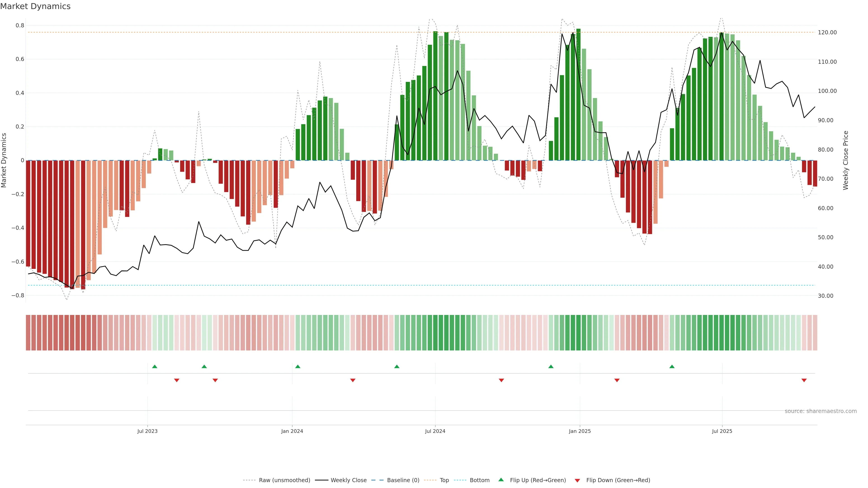Click the green flip-up marker after Jan 2025
This screenshot has width=868, height=488.
point(672,366)
